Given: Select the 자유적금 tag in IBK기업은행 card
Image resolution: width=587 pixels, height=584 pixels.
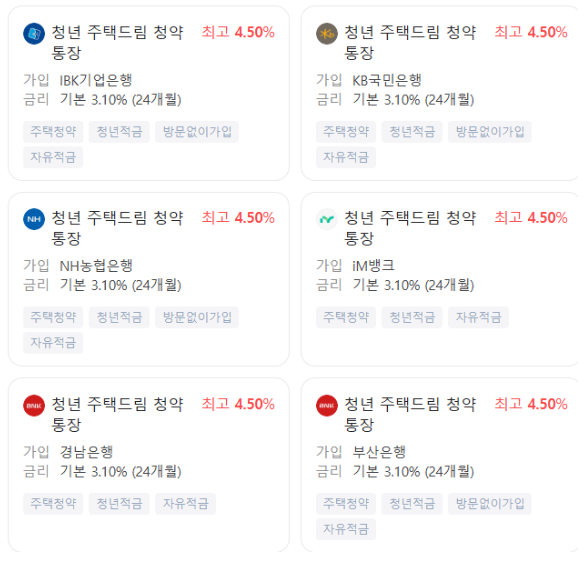Looking at the screenshot, I should pos(53,157).
